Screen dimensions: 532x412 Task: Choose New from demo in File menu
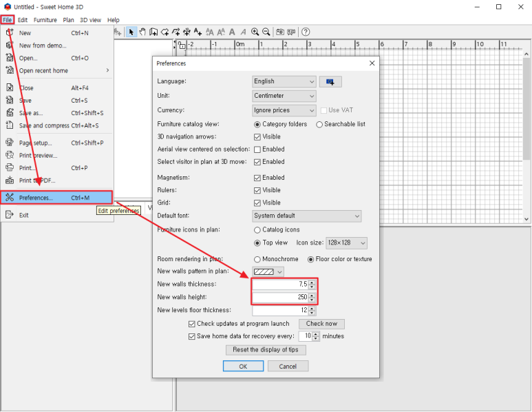click(57, 45)
